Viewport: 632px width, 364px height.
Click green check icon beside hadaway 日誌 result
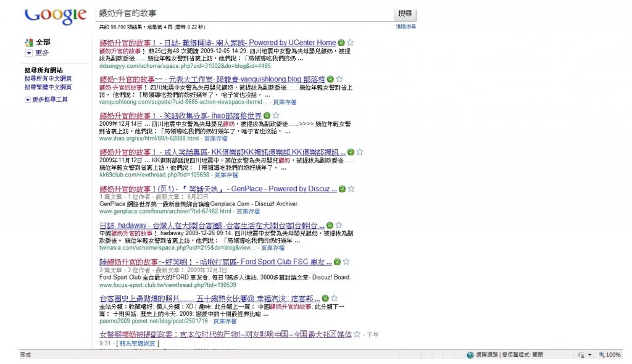pyautogui.click(x=330, y=226)
